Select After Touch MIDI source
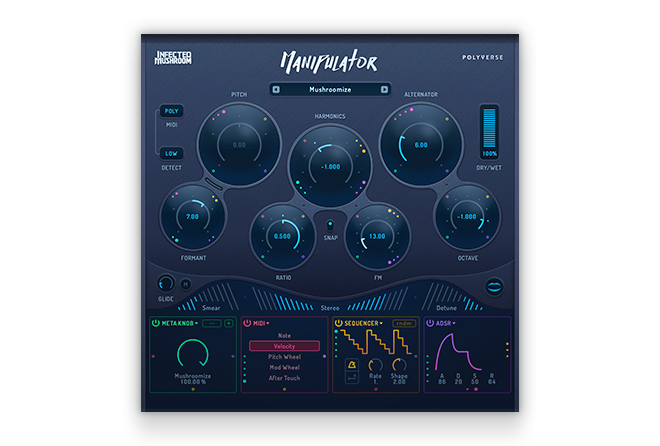 pyautogui.click(x=284, y=378)
